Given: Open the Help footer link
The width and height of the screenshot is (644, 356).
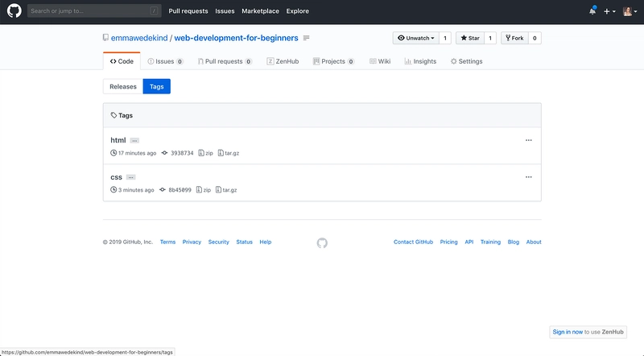Looking at the screenshot, I should (x=266, y=242).
